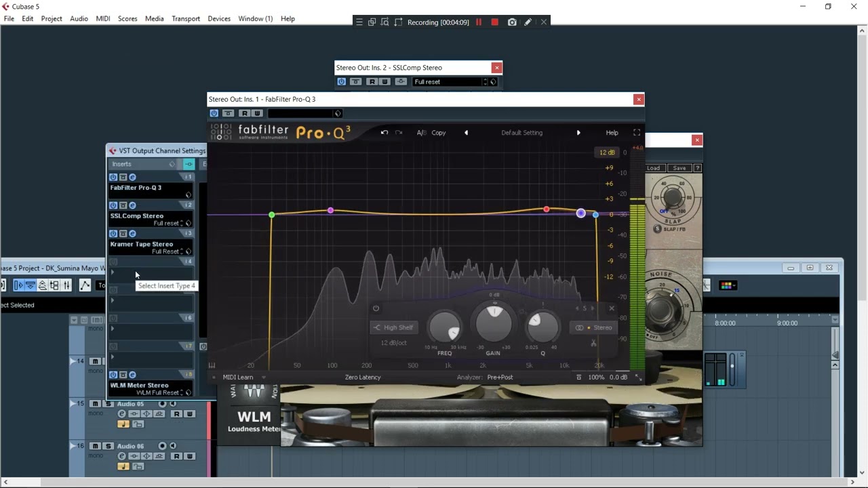Close the band controls panel X
Viewport: 868px width, 488px height.
pyautogui.click(x=612, y=308)
